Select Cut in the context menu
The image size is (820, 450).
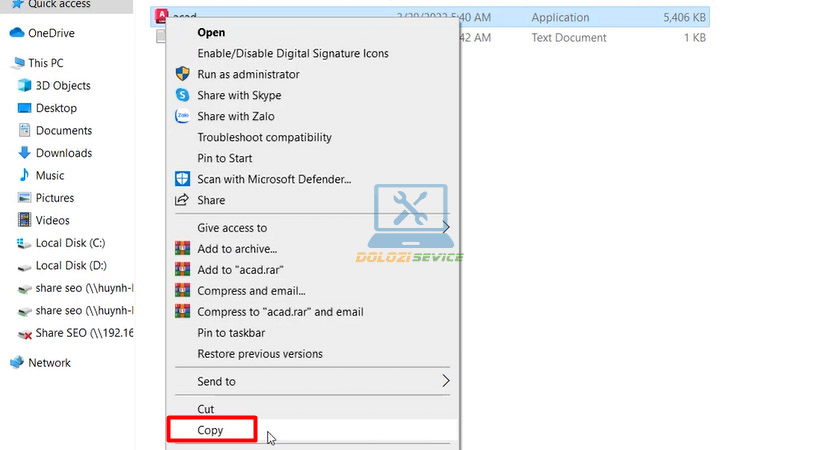[x=206, y=409]
